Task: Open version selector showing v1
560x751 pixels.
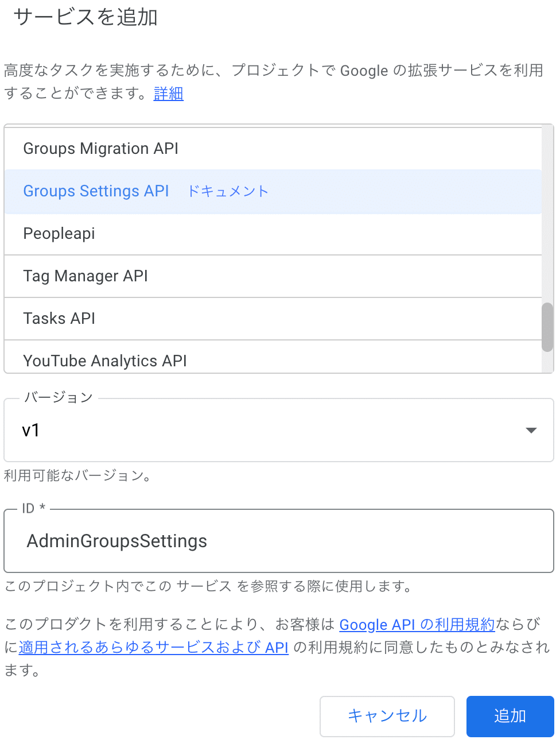Action: [279, 430]
